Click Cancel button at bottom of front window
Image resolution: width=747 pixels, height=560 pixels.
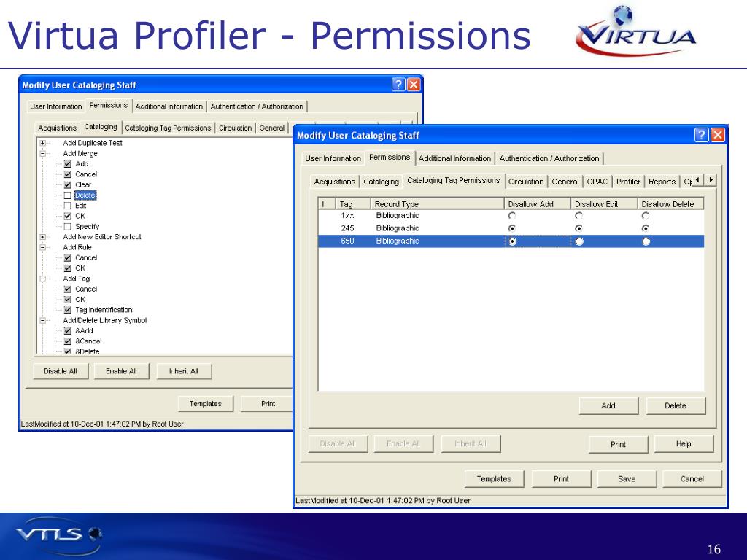(x=692, y=479)
